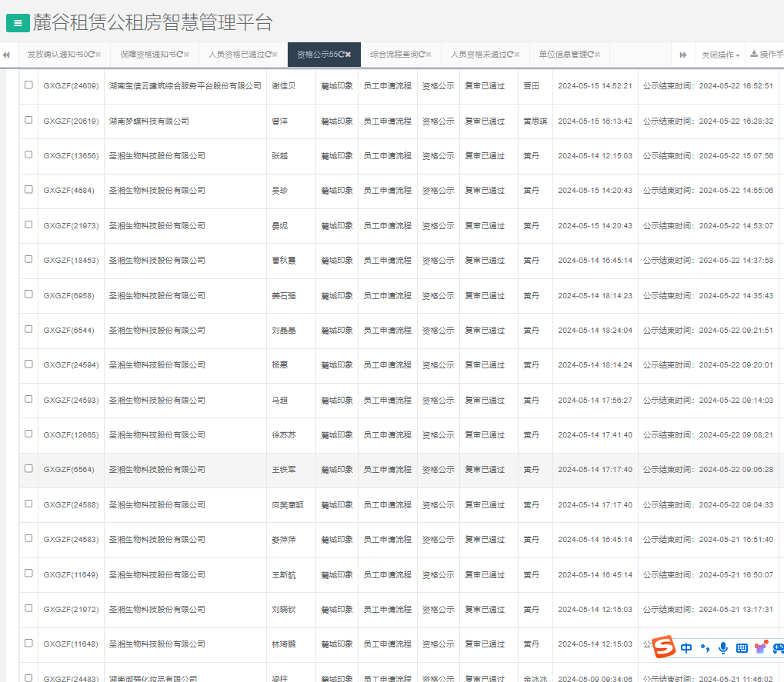Open the 关闭操作 dropdown menu
This screenshot has height=682, width=784.
click(720, 55)
